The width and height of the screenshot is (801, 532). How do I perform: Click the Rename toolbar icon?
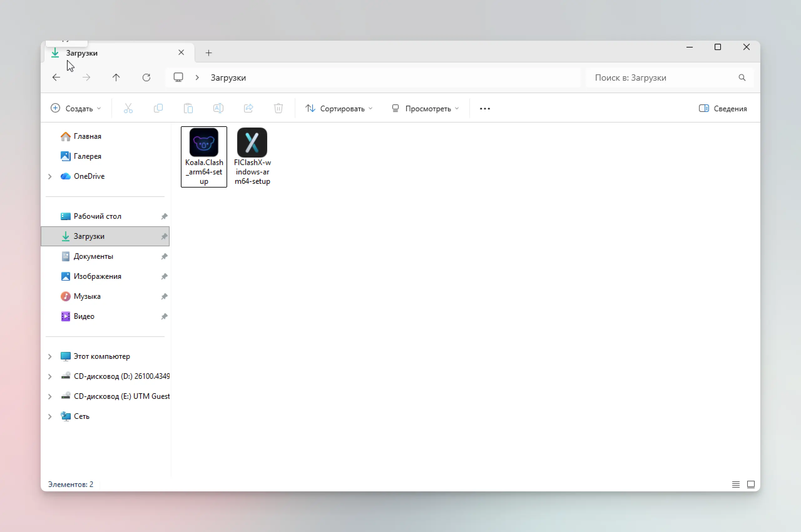218,108
